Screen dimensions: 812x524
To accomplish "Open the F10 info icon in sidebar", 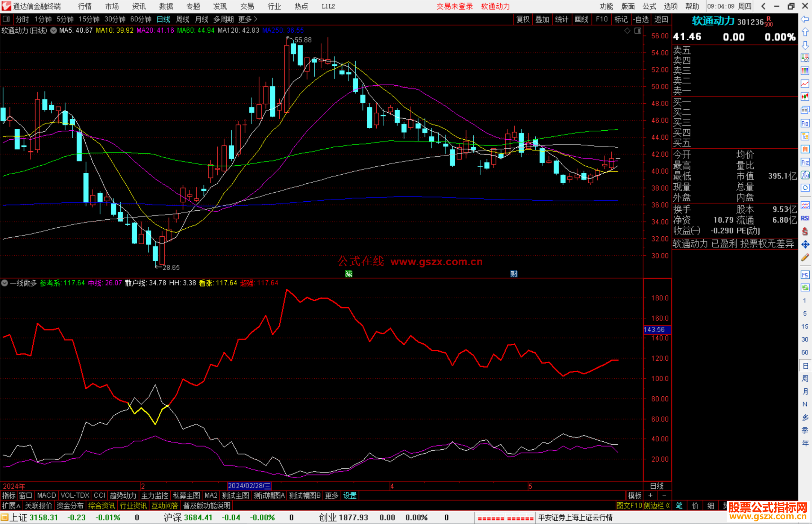I will [805, 123].
